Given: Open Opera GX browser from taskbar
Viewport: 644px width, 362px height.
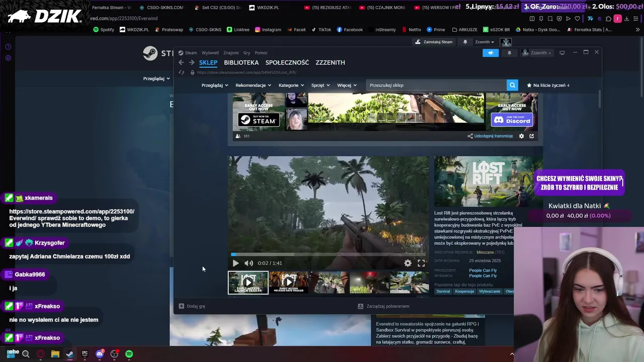Looking at the screenshot, I should 40,354.
